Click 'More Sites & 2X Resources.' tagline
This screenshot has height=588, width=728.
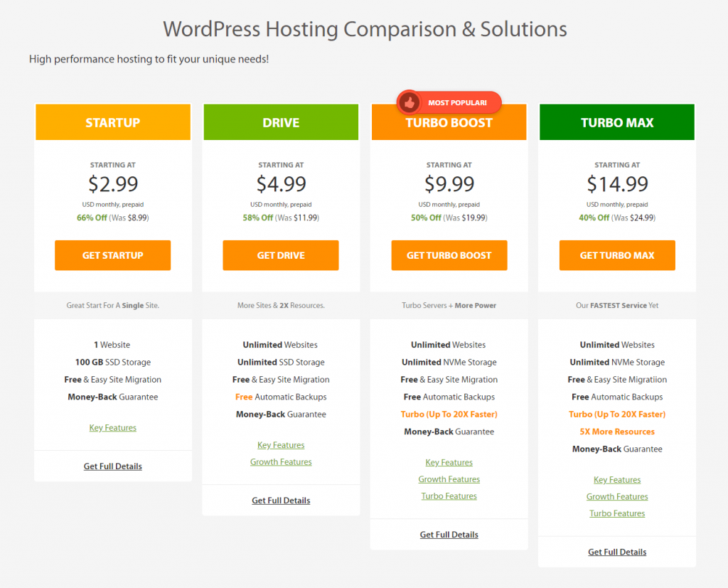[x=281, y=305]
